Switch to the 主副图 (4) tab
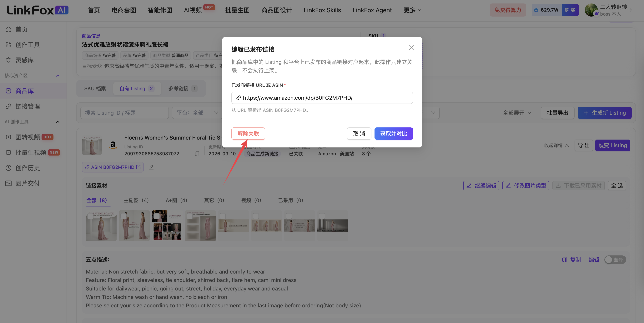 pos(136,200)
